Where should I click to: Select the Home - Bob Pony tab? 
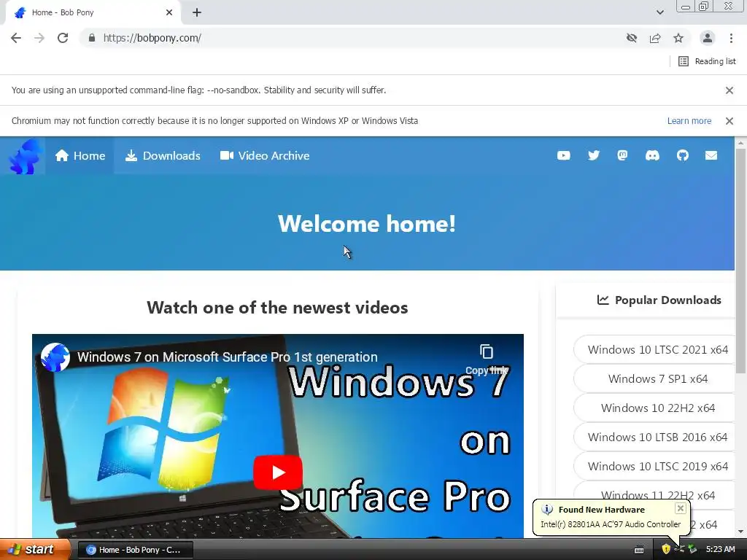tap(93, 13)
